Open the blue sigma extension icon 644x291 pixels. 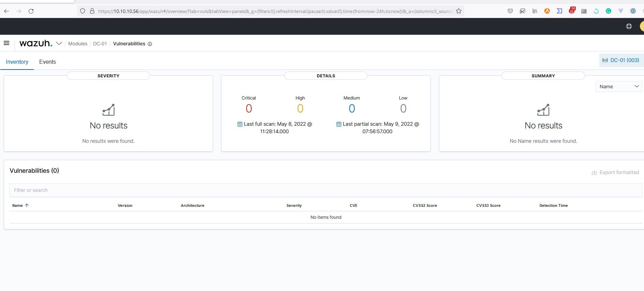559,11
